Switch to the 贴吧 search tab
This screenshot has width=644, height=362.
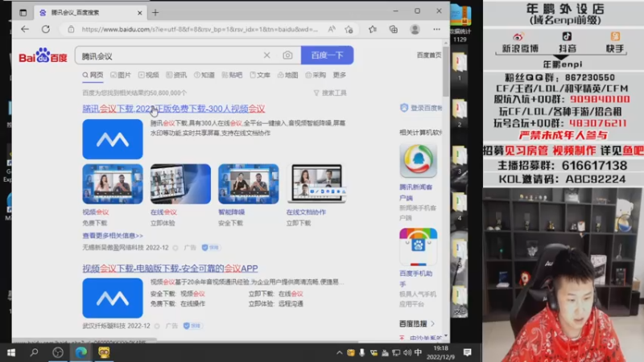tap(232, 75)
